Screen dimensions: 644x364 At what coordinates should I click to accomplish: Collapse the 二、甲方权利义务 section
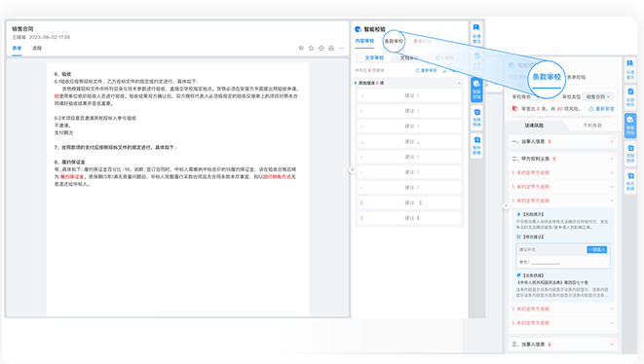point(562,159)
